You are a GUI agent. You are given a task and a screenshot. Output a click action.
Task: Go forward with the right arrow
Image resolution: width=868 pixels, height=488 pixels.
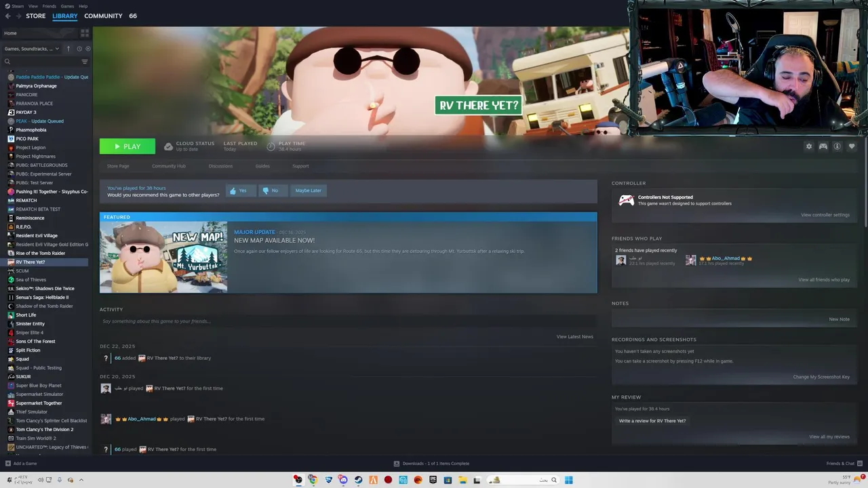pyautogui.click(x=18, y=16)
